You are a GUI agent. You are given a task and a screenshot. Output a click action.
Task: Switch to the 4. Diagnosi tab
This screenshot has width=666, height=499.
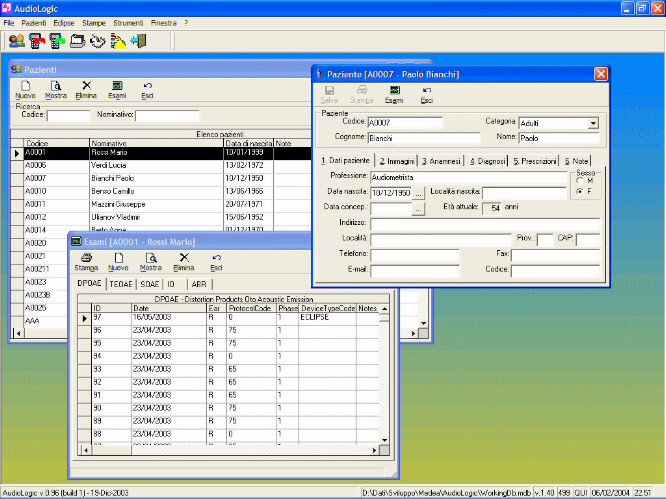click(x=488, y=161)
